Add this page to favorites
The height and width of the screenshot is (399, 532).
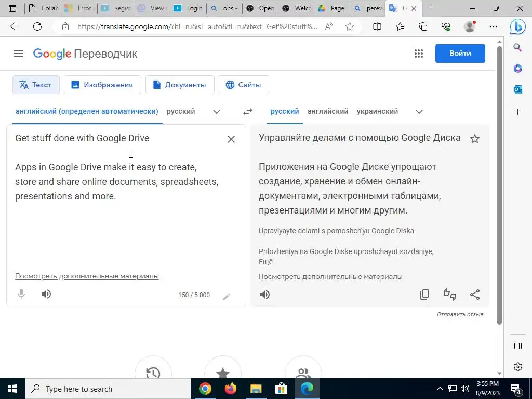(350, 26)
